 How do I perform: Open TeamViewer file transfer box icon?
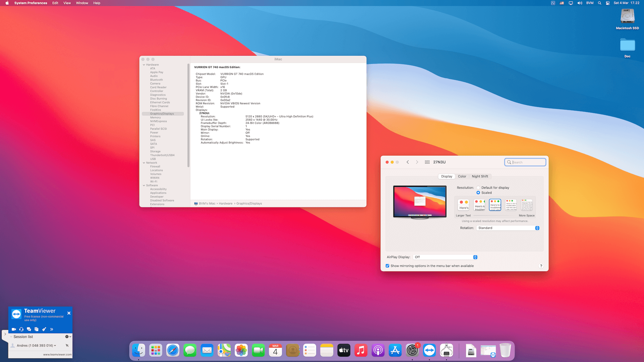pos(36,329)
